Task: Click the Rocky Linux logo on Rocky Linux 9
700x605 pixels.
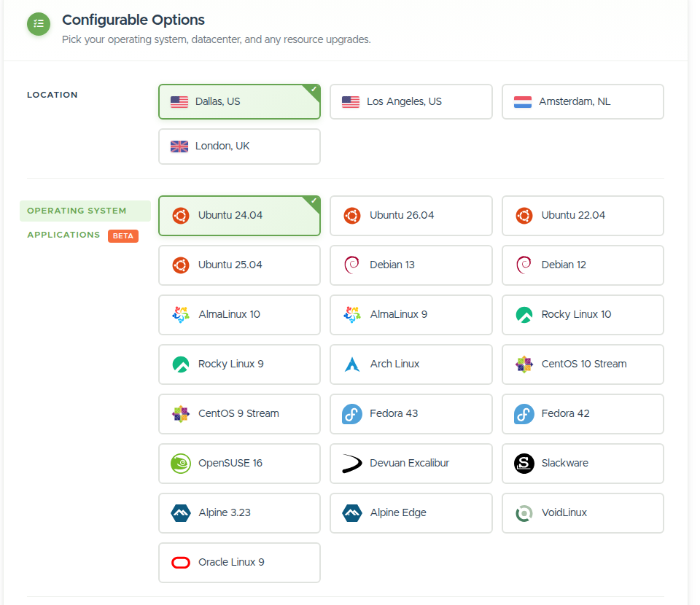Action: [x=180, y=364]
